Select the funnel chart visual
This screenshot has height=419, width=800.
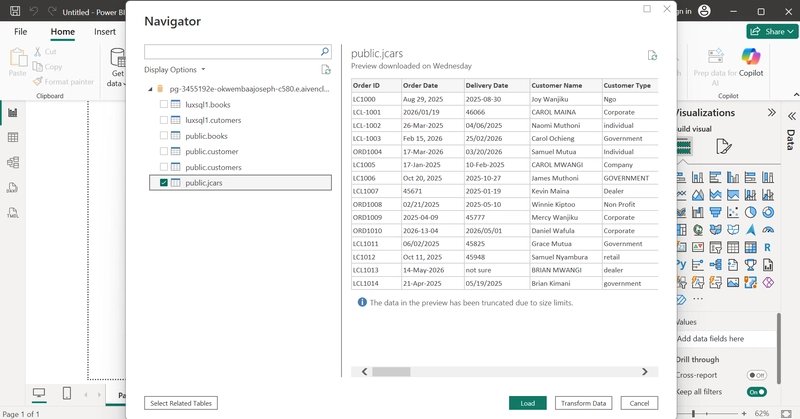coord(715,212)
